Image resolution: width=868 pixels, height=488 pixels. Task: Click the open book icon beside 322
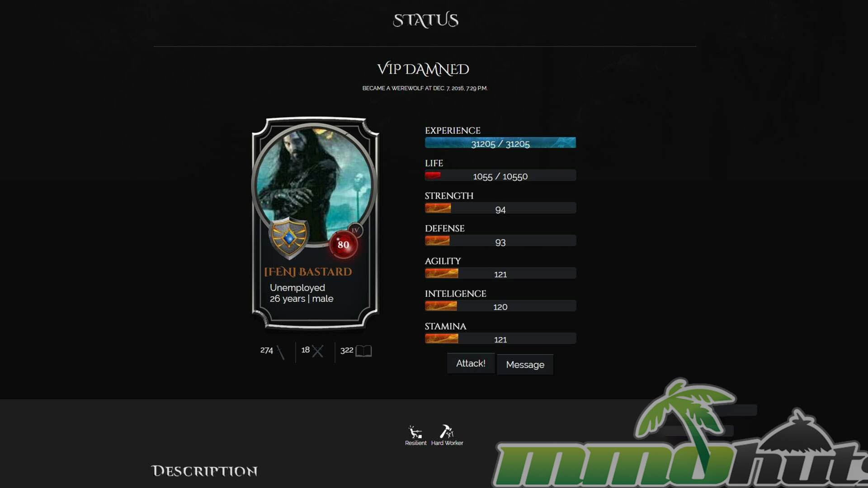point(363,351)
